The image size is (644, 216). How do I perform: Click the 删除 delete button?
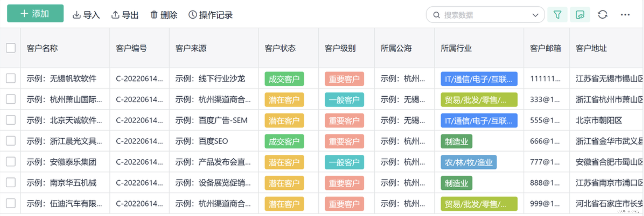[164, 15]
